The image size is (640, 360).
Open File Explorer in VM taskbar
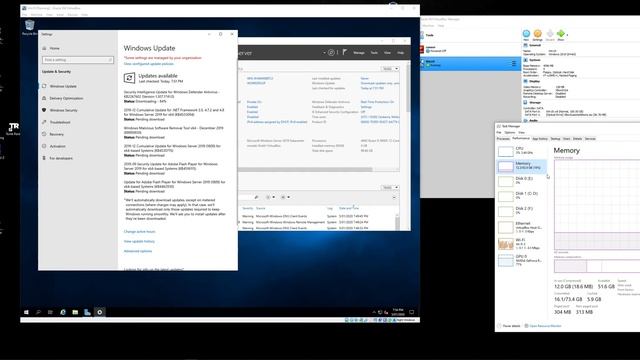(75, 312)
